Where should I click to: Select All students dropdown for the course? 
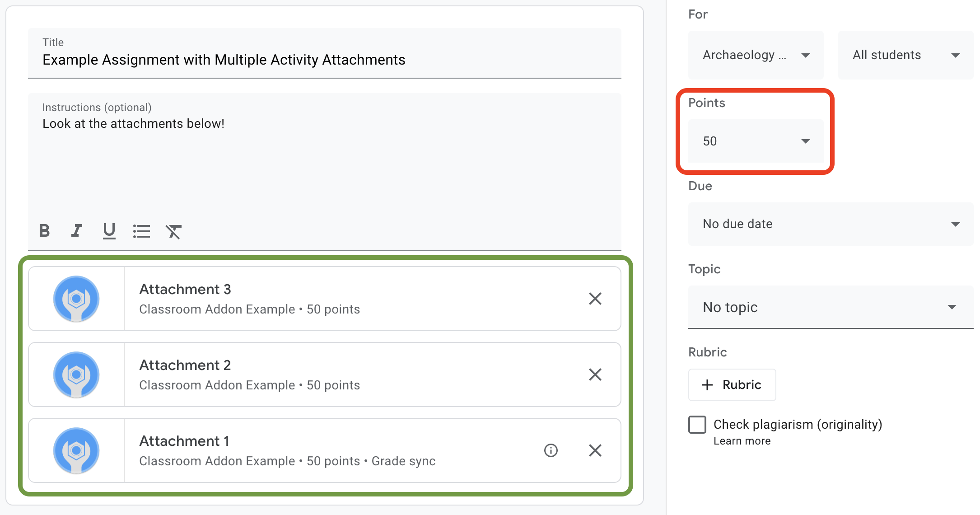[903, 55]
